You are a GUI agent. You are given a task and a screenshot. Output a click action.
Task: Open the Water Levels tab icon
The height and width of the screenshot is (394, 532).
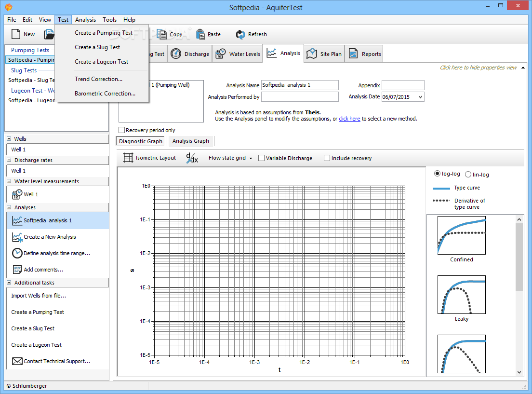tap(221, 54)
